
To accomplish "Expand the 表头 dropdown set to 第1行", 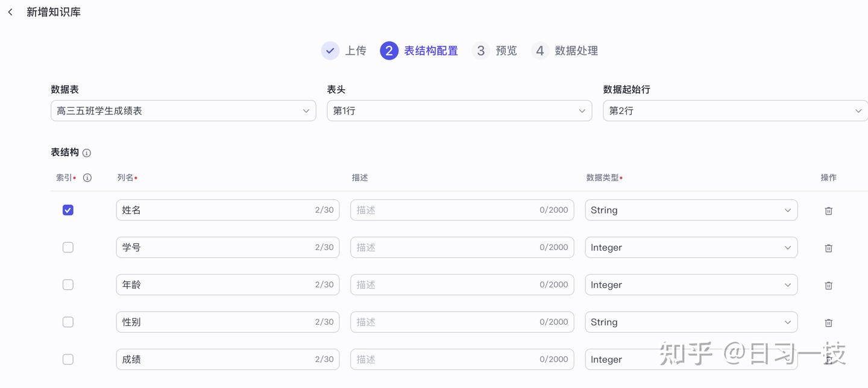I will 459,111.
